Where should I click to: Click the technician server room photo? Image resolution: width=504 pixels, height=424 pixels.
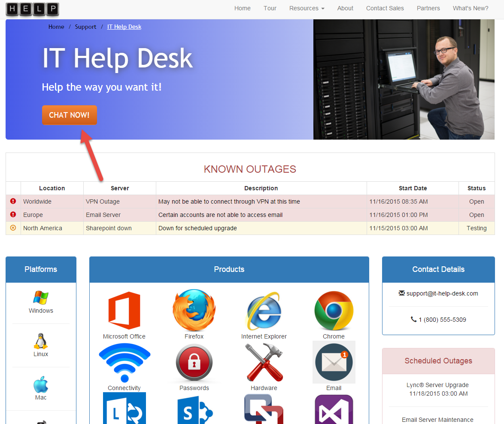point(404,79)
